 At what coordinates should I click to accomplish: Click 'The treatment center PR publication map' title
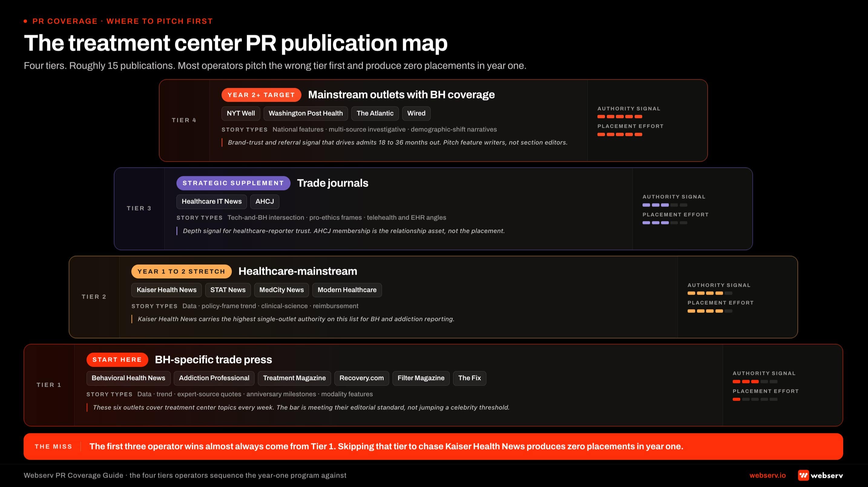pos(235,43)
